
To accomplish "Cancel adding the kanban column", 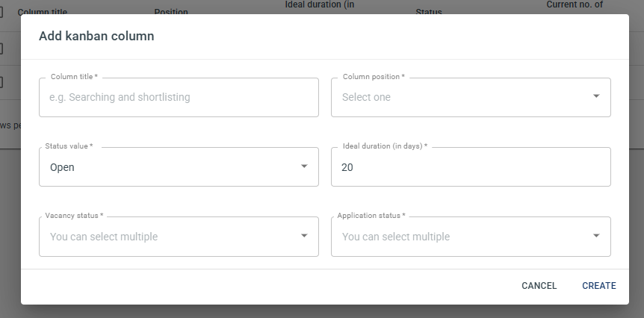I will pyautogui.click(x=539, y=286).
